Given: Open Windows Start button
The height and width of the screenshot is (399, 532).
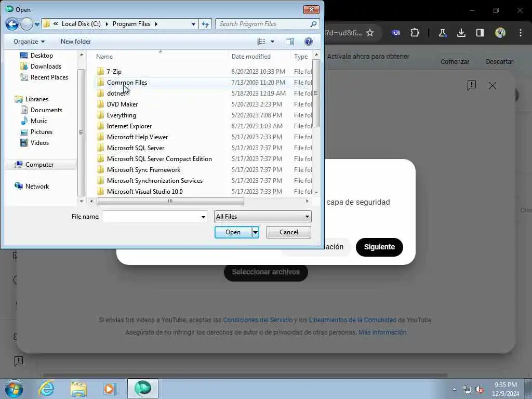Looking at the screenshot, I should pyautogui.click(x=14, y=389).
